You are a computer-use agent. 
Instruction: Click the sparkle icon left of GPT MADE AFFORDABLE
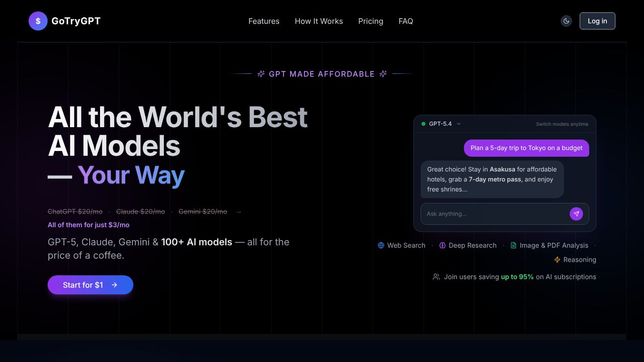pyautogui.click(x=261, y=74)
